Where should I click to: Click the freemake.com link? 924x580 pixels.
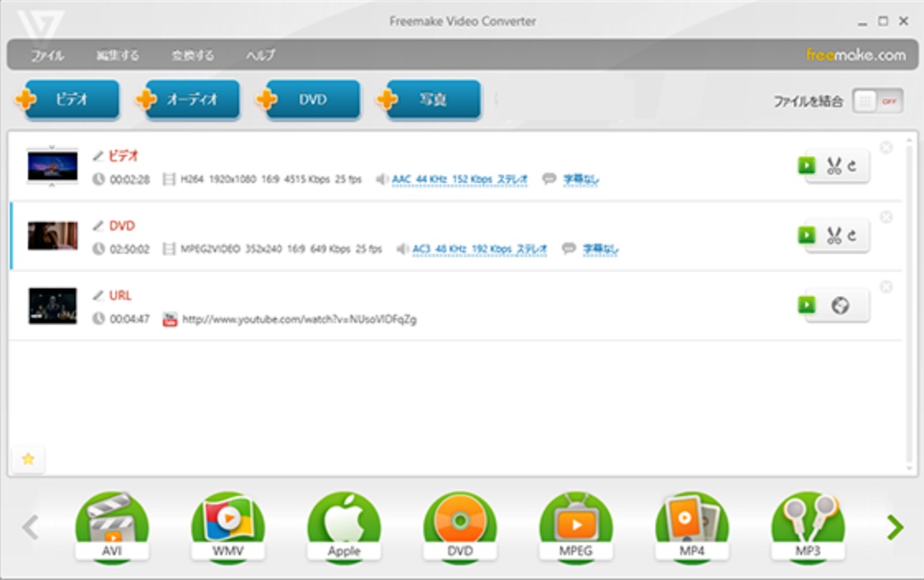[856, 55]
